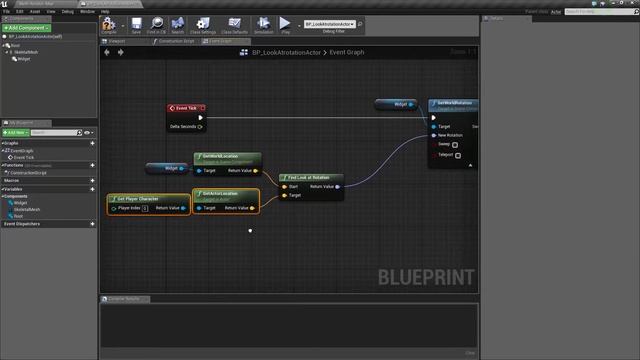640x360 pixels.
Task: Click the Actor parent class link
Action: (556, 12)
